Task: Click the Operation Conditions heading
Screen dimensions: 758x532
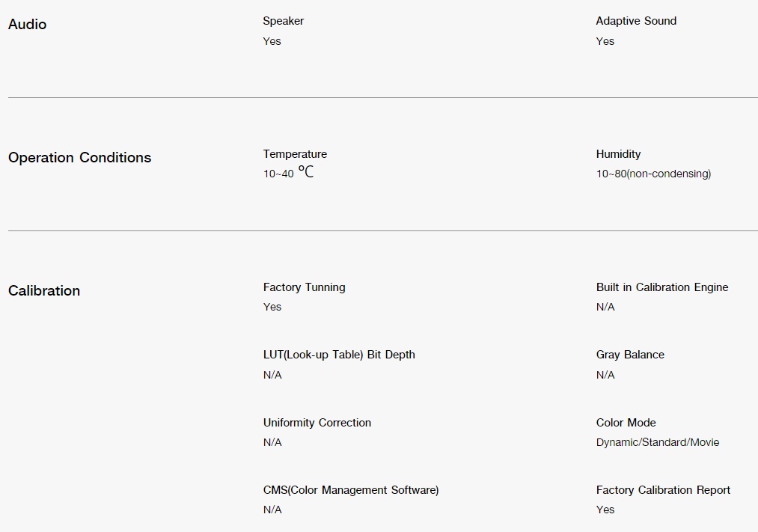Action: click(80, 158)
